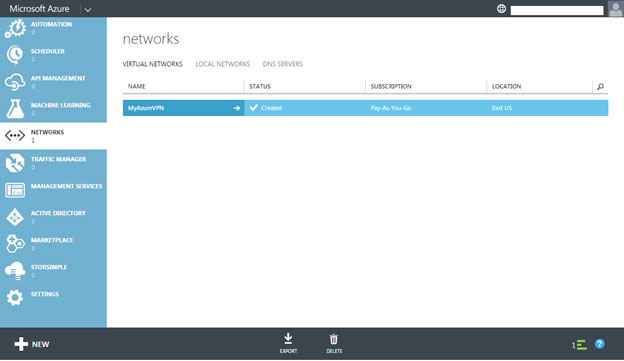Click the DELETE label in bottom bar

pos(334,351)
